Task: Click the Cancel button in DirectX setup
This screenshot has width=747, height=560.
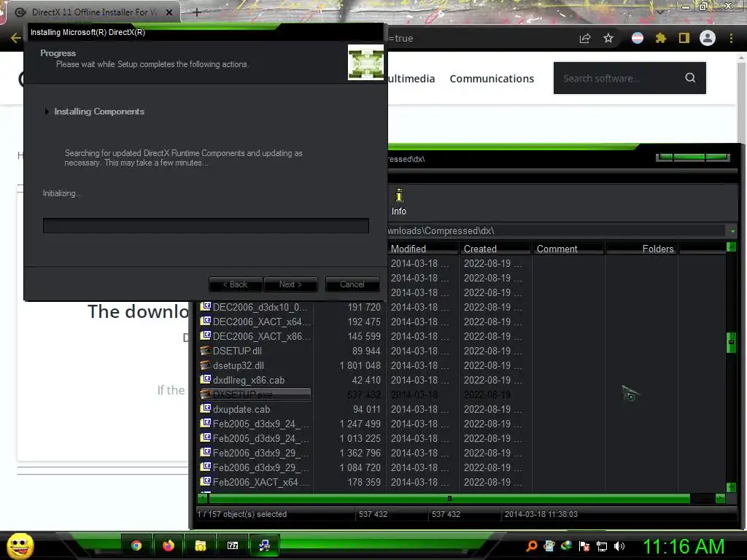Action: 352,284
